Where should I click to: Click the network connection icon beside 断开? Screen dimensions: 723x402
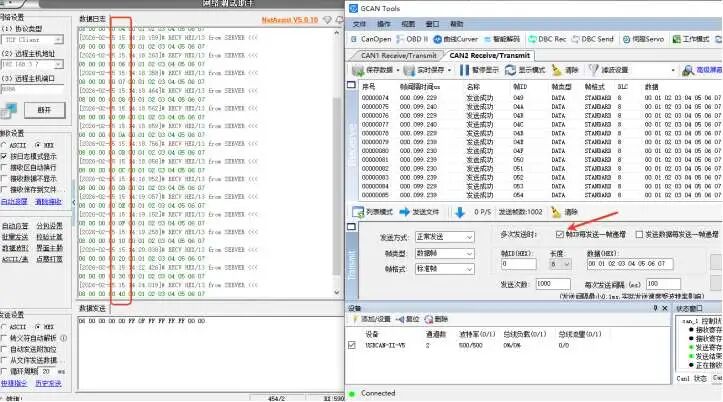[x=8, y=111]
